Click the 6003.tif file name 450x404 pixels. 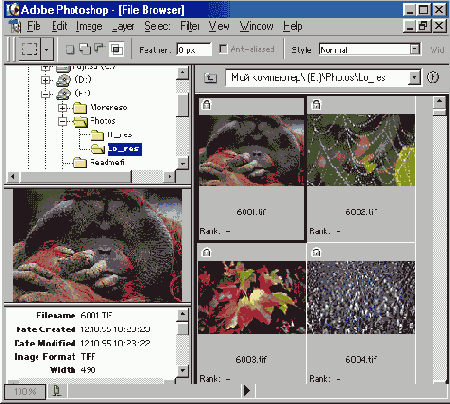click(251, 359)
